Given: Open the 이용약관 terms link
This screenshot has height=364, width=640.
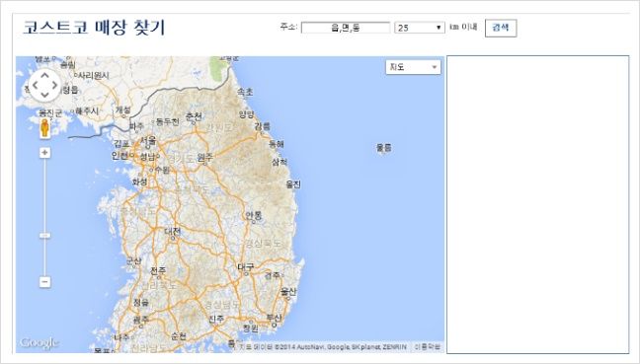Looking at the screenshot, I should point(428,347).
